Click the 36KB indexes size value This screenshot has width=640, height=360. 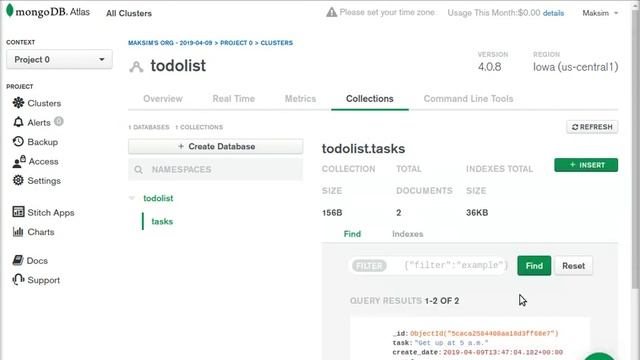click(x=477, y=213)
